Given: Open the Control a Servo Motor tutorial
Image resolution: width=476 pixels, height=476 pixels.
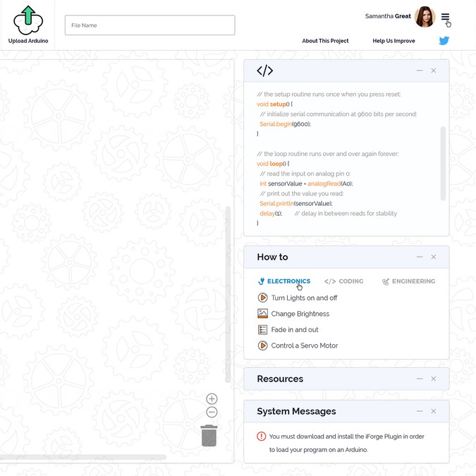Looking at the screenshot, I should (304, 346).
